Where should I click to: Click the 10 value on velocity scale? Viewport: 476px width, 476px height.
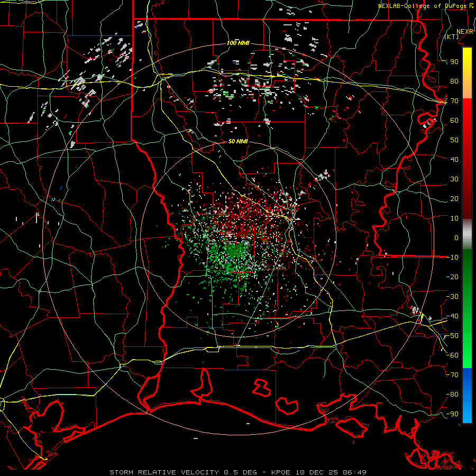click(454, 218)
